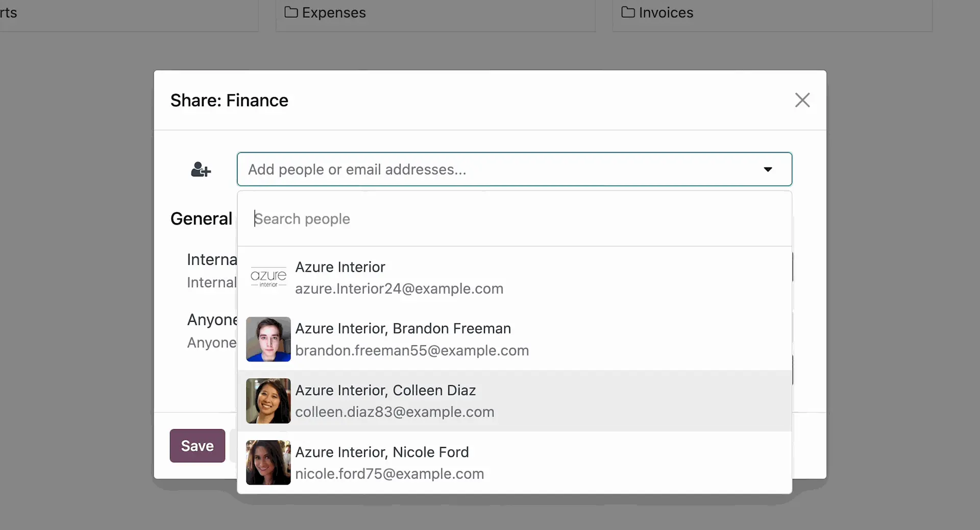Viewport: 980px width, 530px height.
Task: Click the Share: Finance dialog title
Action: [229, 101]
